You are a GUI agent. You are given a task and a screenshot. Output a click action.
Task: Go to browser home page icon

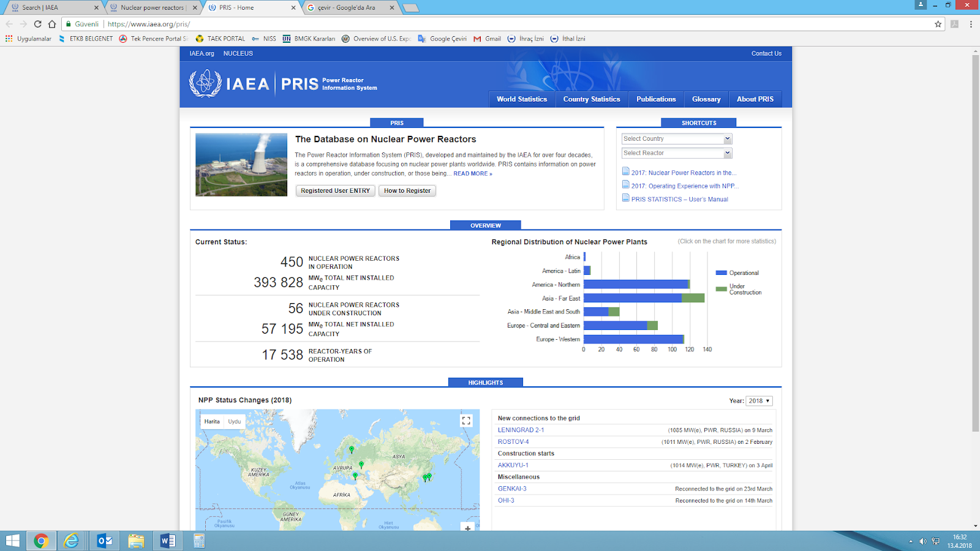(52, 24)
